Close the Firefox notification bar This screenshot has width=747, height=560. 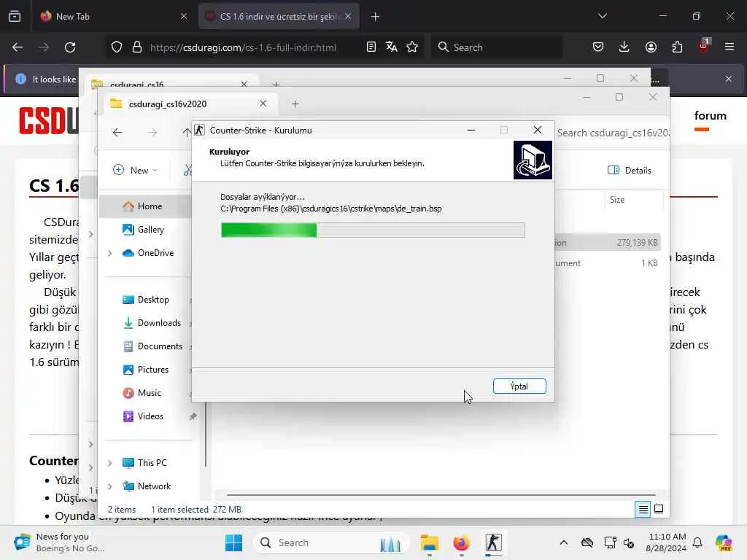729,79
